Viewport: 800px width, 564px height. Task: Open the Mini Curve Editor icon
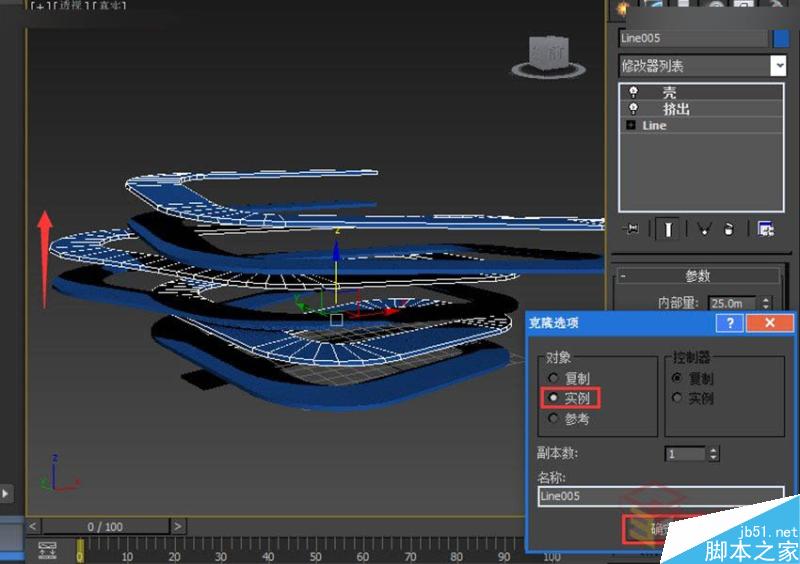point(47,550)
